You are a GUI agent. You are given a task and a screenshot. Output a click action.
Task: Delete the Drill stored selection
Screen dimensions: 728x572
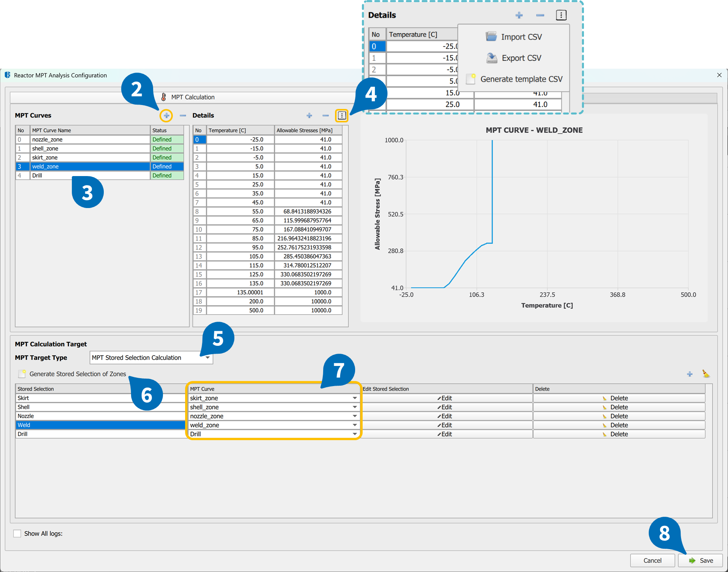click(x=619, y=434)
